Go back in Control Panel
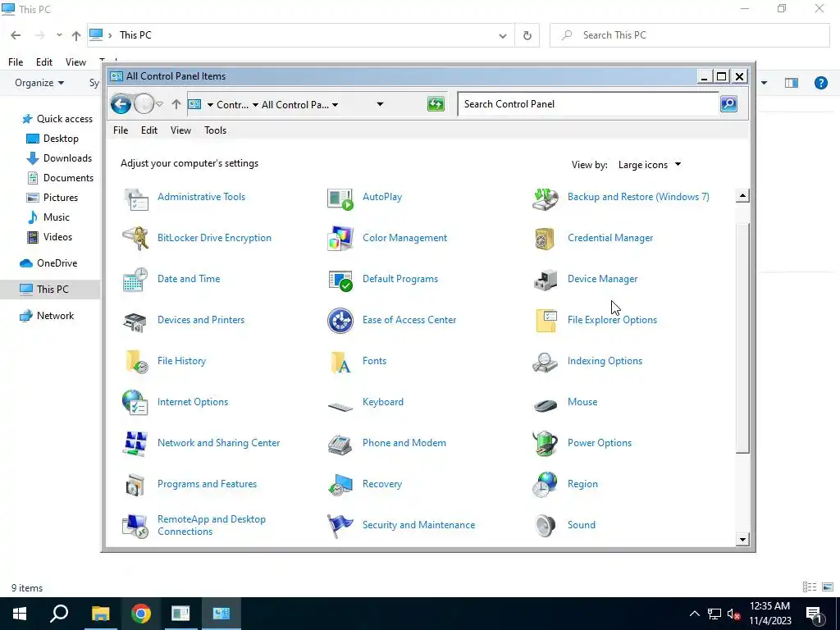This screenshot has width=840, height=630. [121, 104]
